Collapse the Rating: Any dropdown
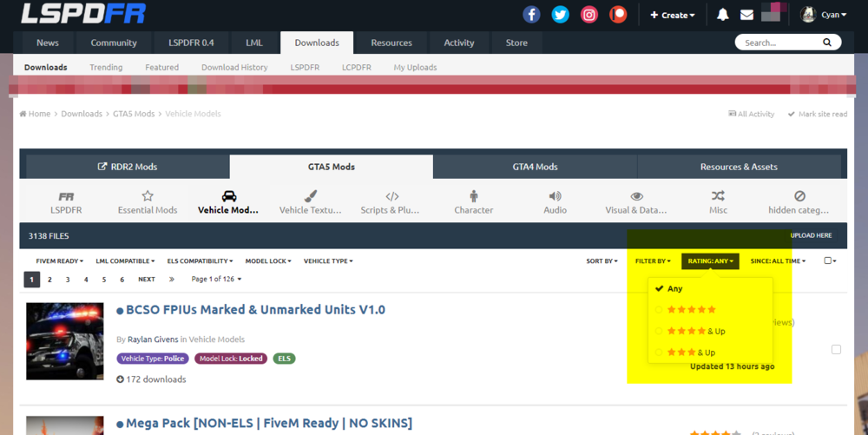 (x=710, y=260)
